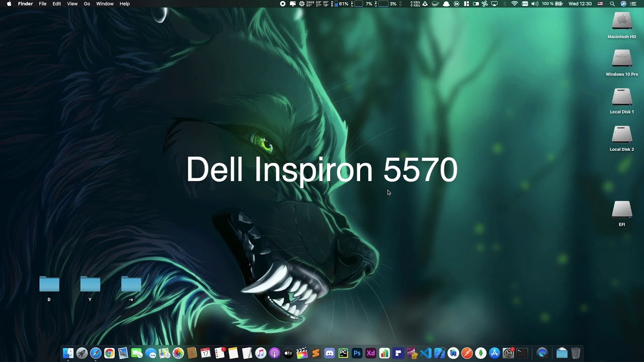Open the Mail stamp icon in dock
The height and width of the screenshot is (362, 644).
click(123, 353)
